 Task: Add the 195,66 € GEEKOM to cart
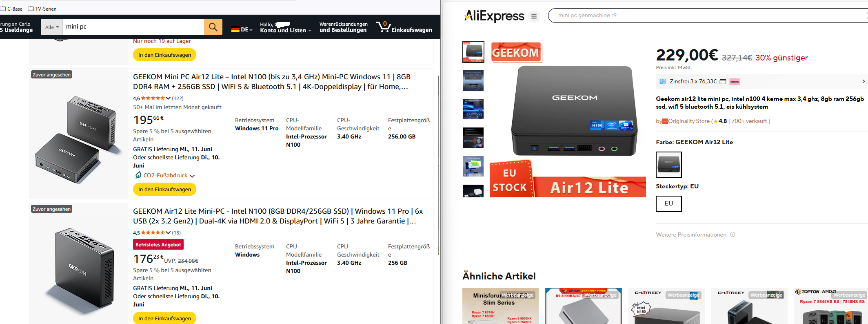pos(164,189)
